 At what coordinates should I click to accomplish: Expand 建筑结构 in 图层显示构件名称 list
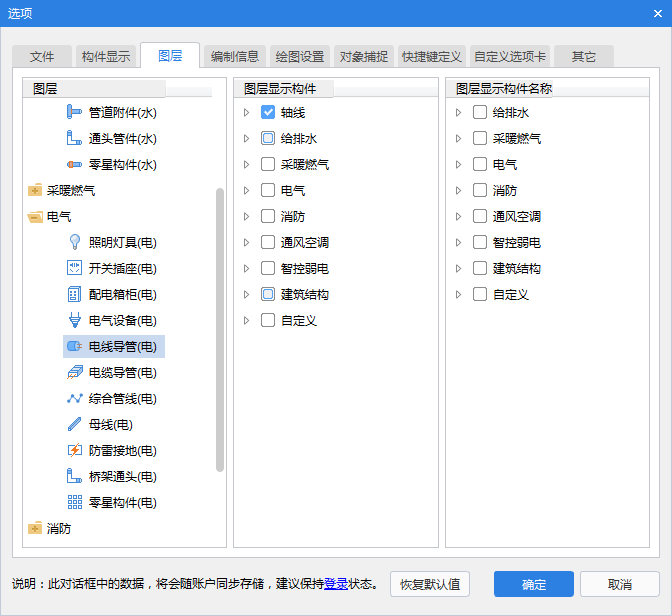[x=459, y=268]
